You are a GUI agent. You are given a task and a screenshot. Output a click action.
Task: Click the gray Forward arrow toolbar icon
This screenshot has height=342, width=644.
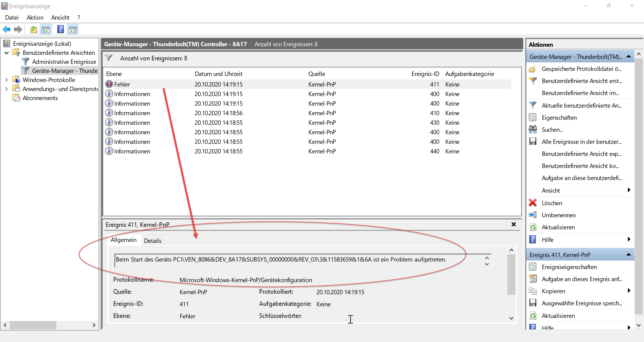[x=18, y=30]
